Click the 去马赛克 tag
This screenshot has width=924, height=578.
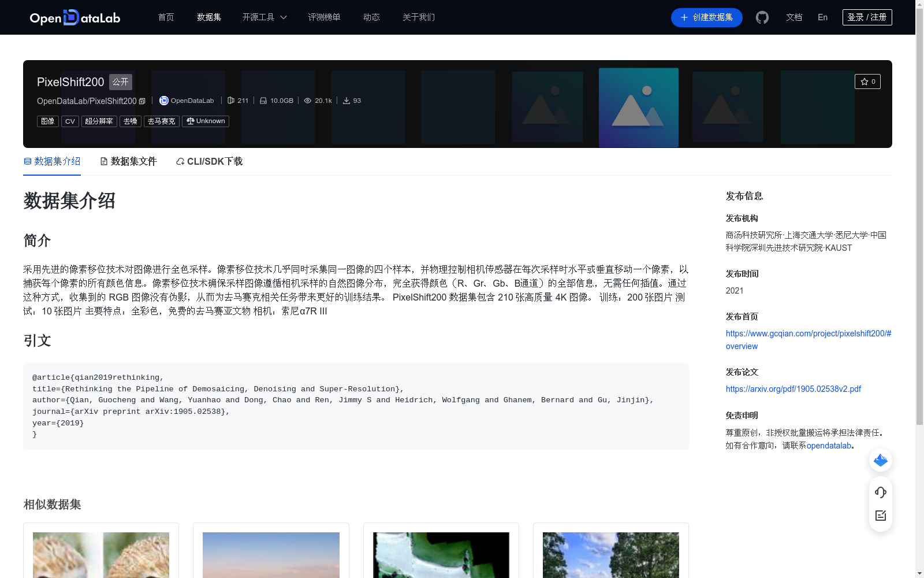162,121
